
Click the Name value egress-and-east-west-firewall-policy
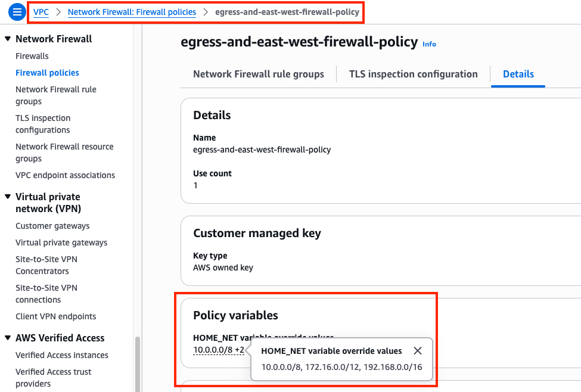click(262, 150)
